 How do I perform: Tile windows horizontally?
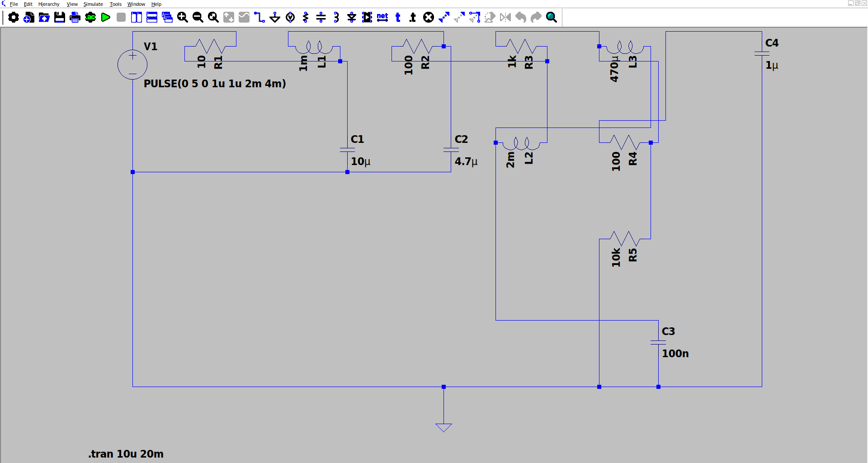pyautogui.click(x=152, y=18)
